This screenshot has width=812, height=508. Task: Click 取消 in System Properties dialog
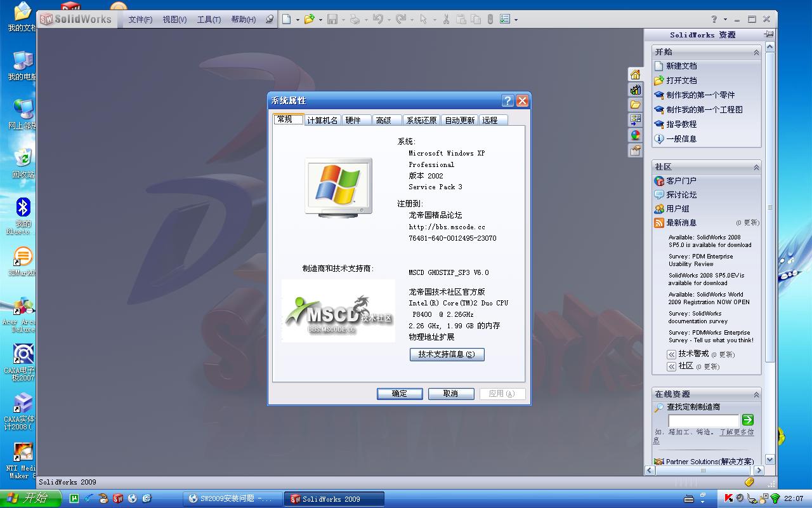(451, 394)
